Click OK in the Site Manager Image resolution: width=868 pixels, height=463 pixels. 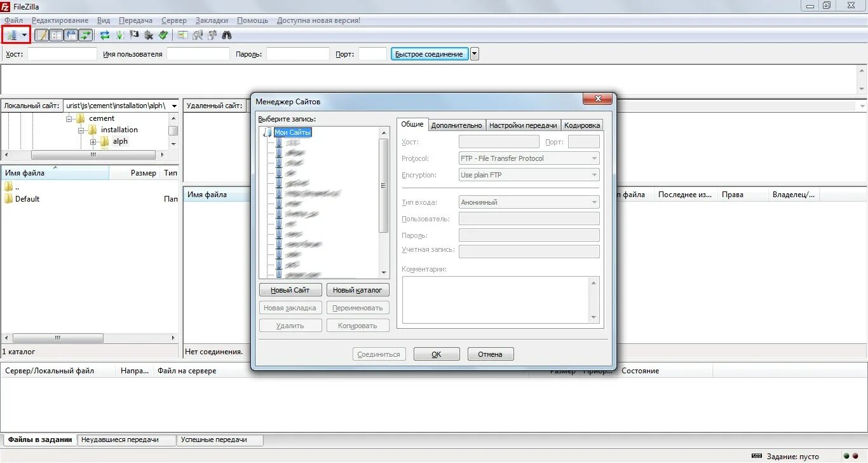coord(437,354)
